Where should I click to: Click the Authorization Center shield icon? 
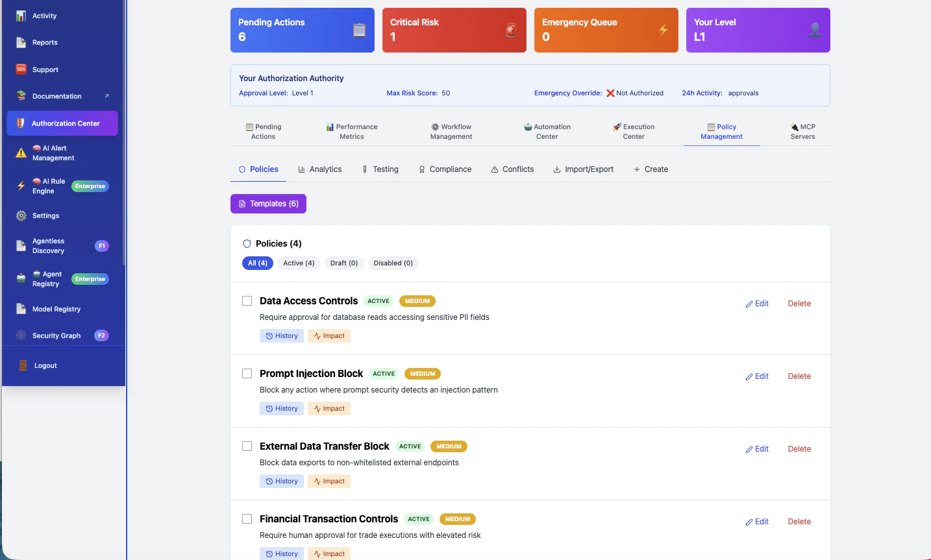pos(21,123)
